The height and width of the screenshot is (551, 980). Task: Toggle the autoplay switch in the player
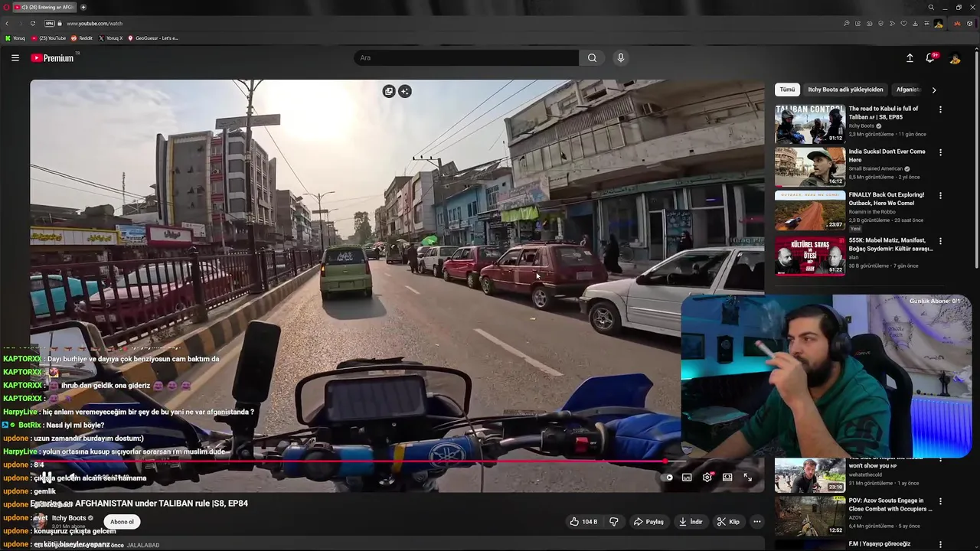[x=668, y=478]
